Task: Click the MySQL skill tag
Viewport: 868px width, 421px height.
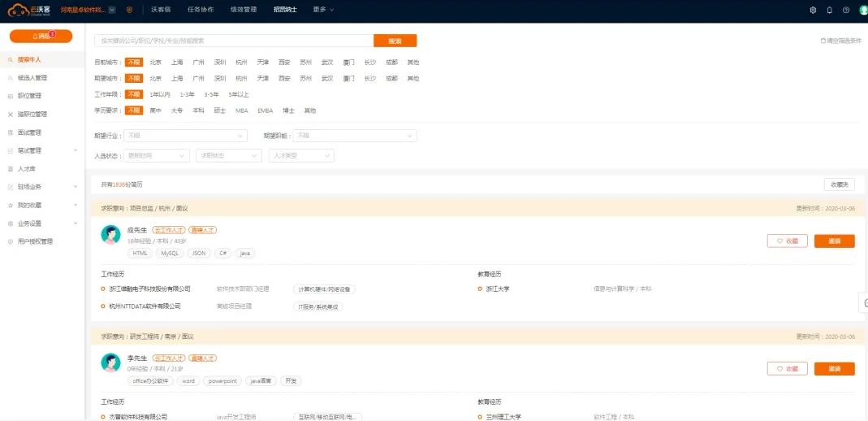Action: click(170, 253)
